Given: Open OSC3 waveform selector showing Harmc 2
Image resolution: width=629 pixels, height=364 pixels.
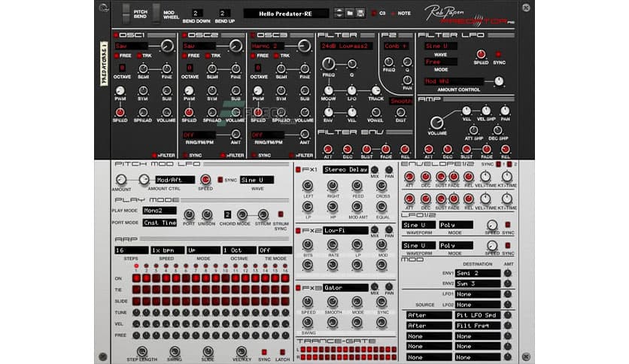Looking at the screenshot, I should tap(269, 46).
